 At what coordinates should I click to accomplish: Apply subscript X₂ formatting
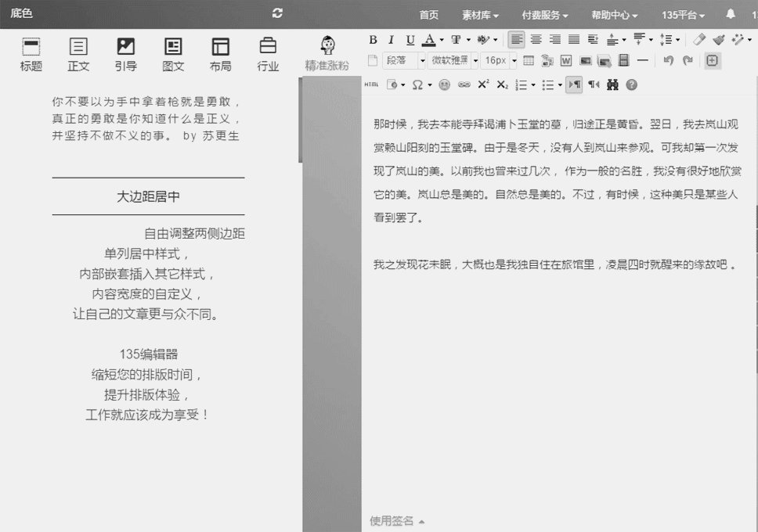click(x=502, y=85)
